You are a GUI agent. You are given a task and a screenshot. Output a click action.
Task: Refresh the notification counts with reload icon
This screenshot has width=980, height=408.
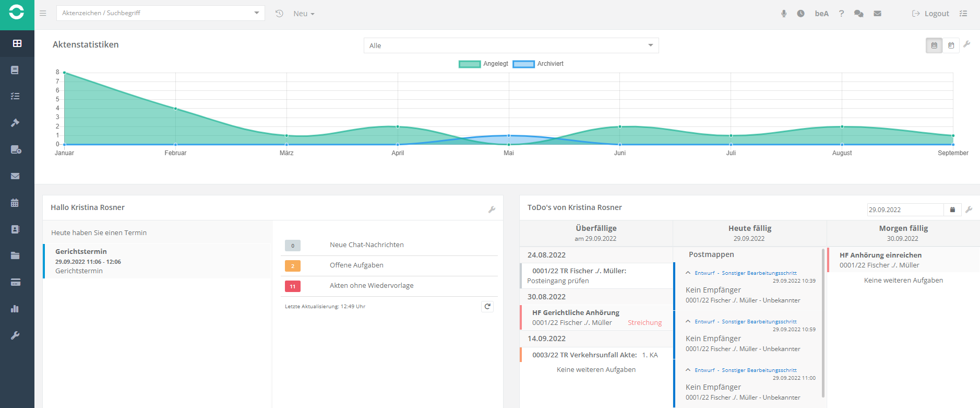coord(487,307)
